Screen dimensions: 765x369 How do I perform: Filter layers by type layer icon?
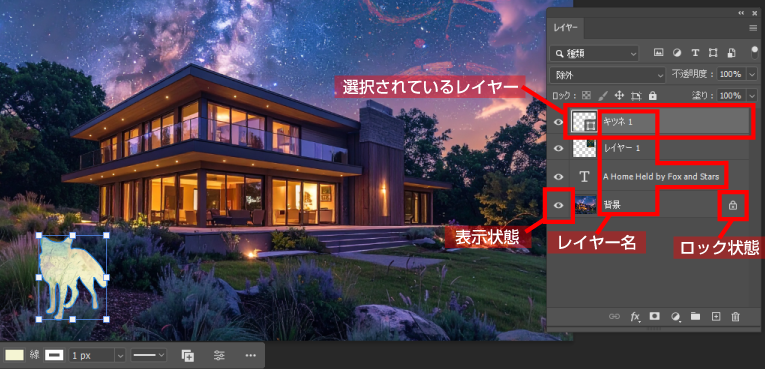[695, 53]
